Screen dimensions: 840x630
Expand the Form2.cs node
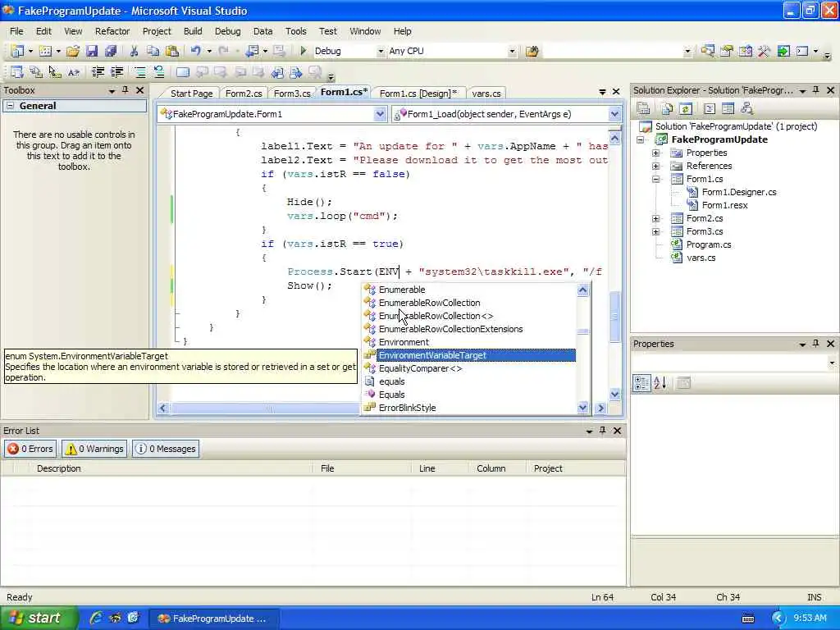coord(655,218)
